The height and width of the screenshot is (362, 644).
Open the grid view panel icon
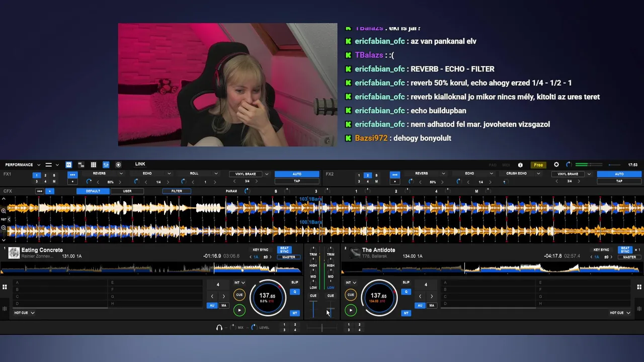point(94,165)
